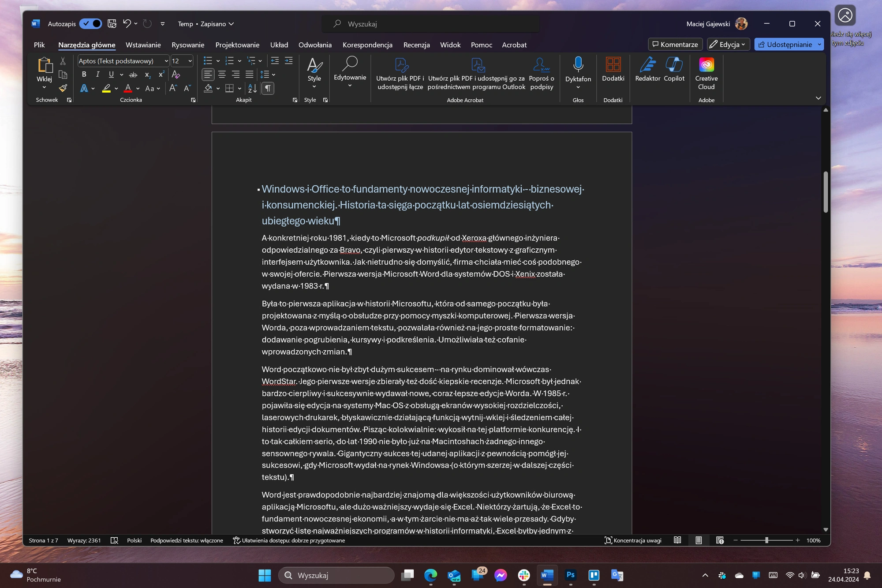Click the Center alignment icon
The image size is (882, 588).
222,75
